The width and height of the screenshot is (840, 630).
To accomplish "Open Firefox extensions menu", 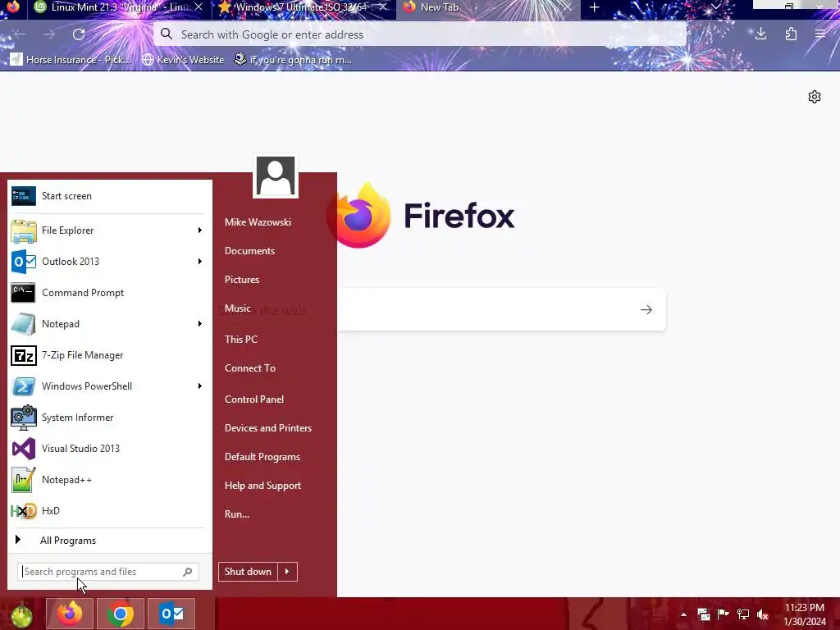I will [x=791, y=34].
